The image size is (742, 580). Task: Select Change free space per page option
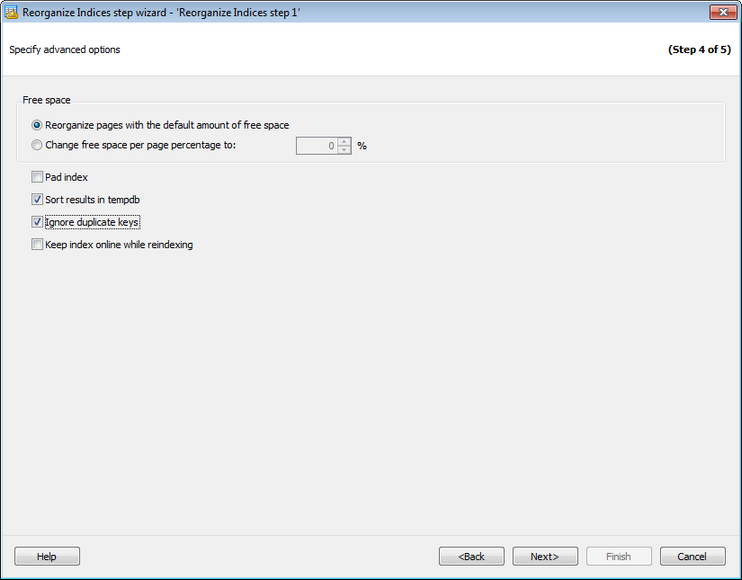point(37,145)
